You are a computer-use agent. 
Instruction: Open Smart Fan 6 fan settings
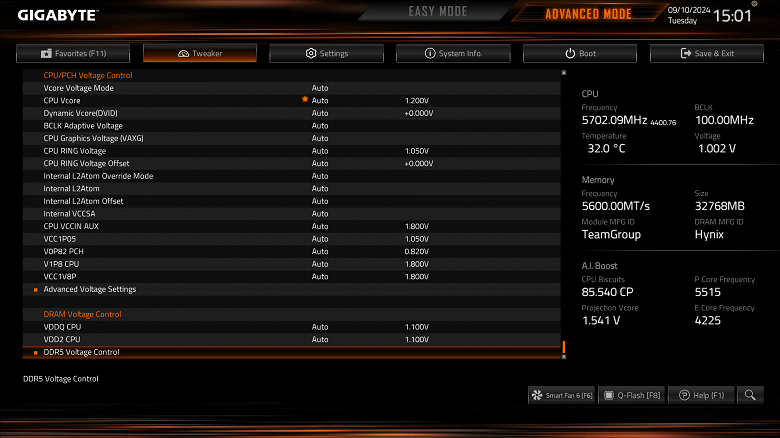tap(562, 395)
